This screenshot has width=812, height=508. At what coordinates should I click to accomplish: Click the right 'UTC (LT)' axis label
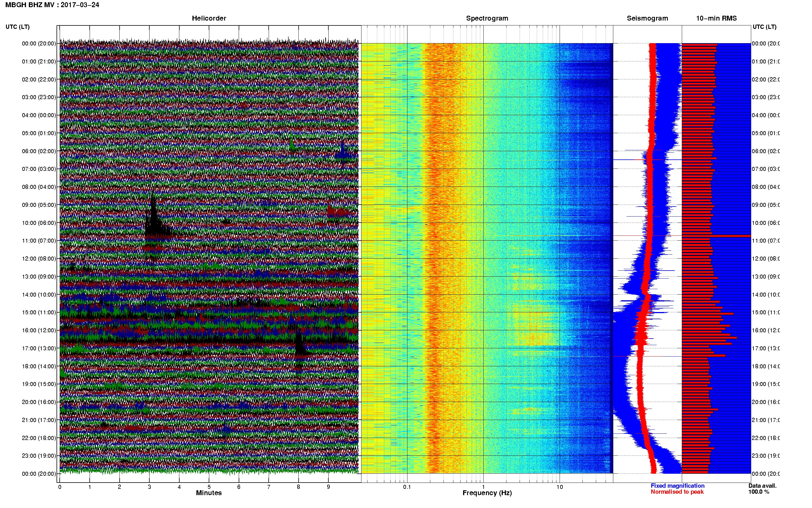coord(764,27)
